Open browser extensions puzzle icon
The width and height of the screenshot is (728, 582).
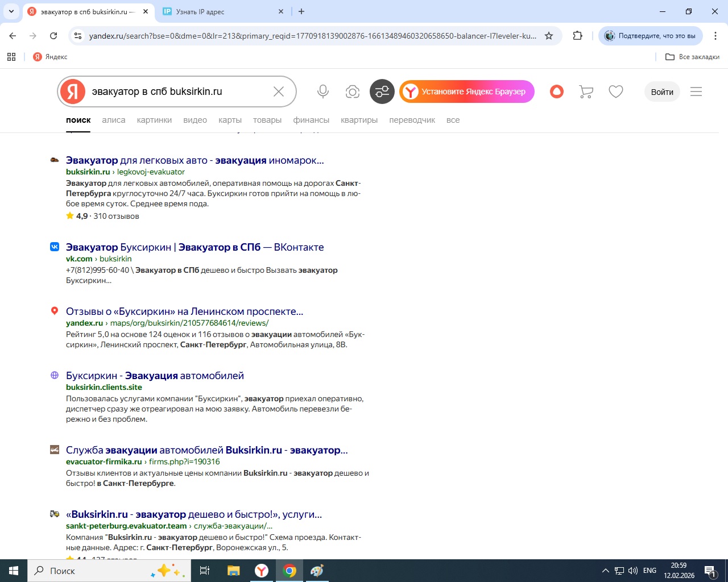pyautogui.click(x=578, y=36)
